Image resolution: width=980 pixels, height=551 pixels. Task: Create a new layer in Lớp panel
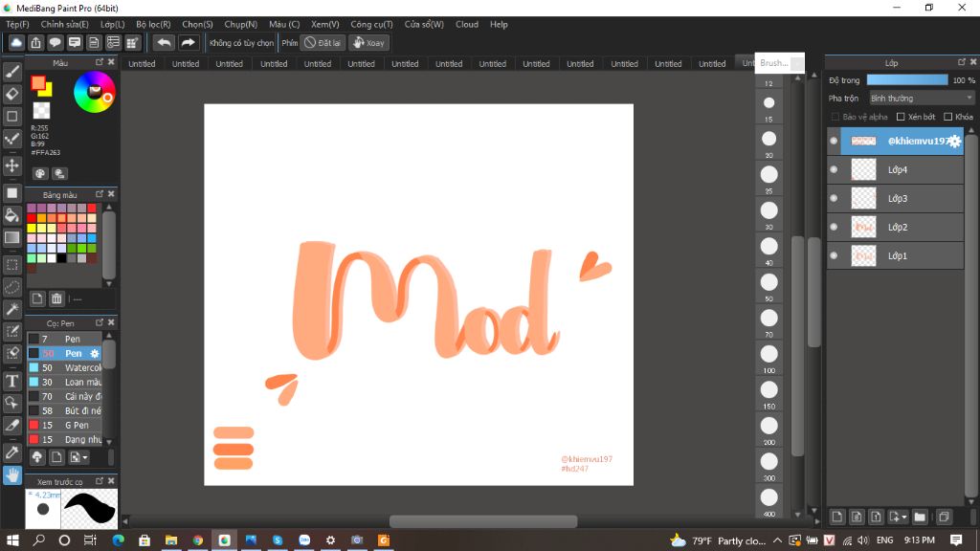[836, 517]
